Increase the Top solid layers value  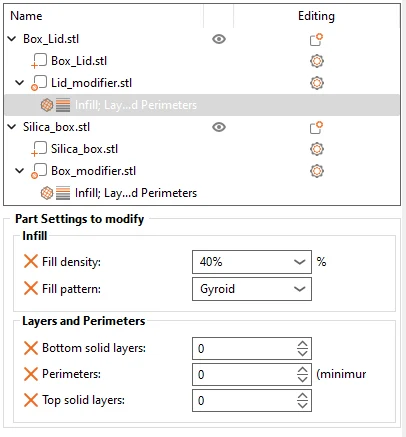point(302,396)
